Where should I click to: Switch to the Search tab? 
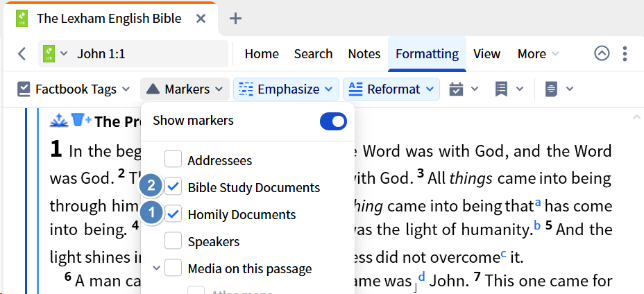pyautogui.click(x=313, y=54)
